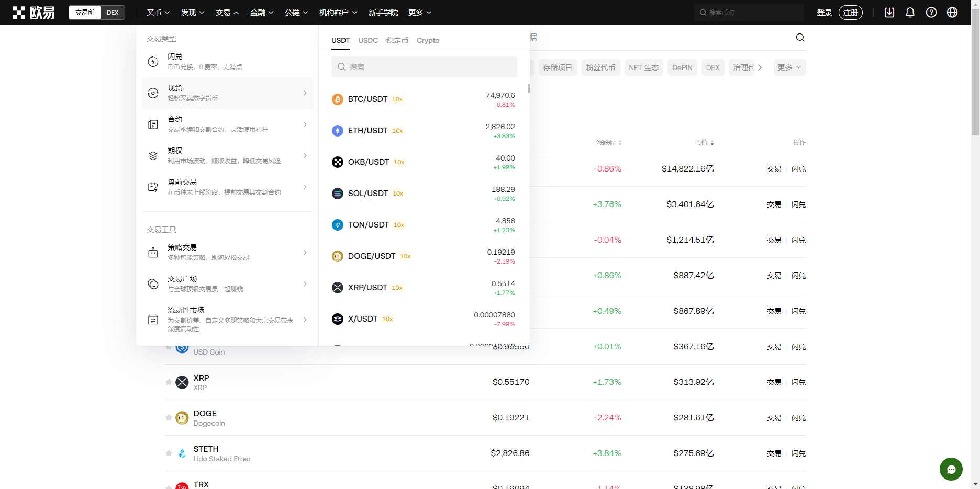Viewport: 980px width, 489px height.
Task: Switch to 交易所 exchange mode
Action: pos(85,13)
